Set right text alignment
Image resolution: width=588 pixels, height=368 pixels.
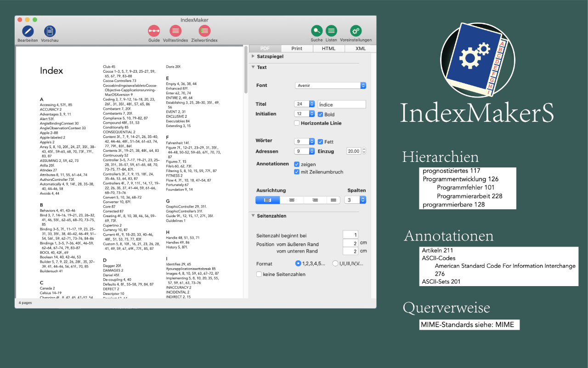(x=315, y=200)
